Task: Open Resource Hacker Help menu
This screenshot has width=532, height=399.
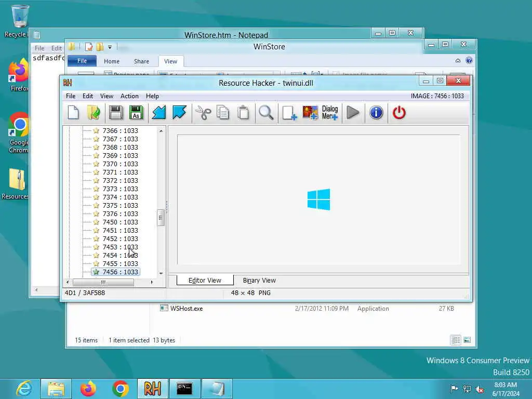Action: point(152,96)
